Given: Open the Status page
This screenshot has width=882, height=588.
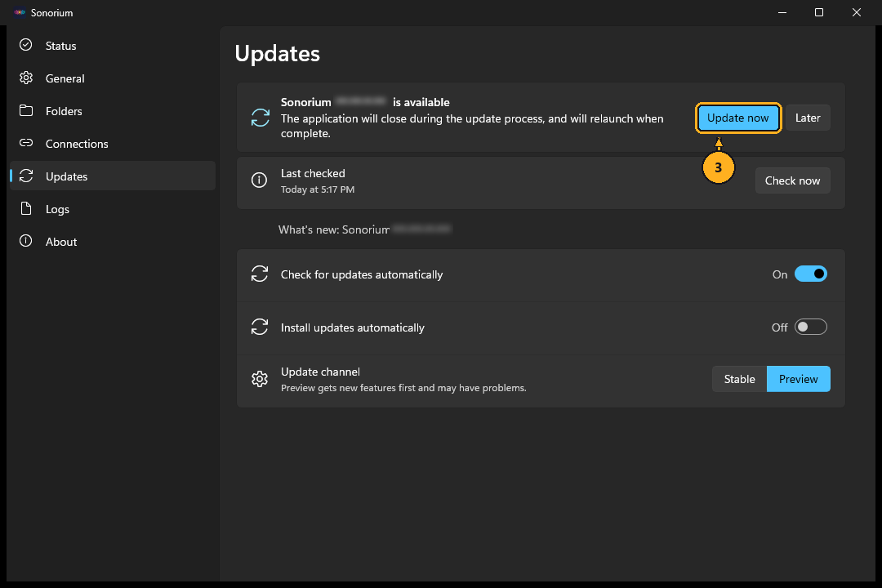Looking at the screenshot, I should [x=113, y=46].
